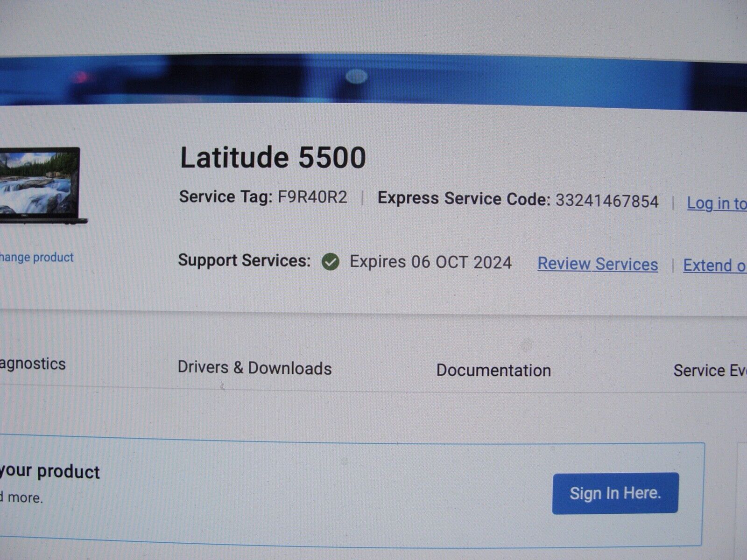Switch to Drivers & Downloads tab
This screenshot has width=747, height=560.
pos(254,368)
